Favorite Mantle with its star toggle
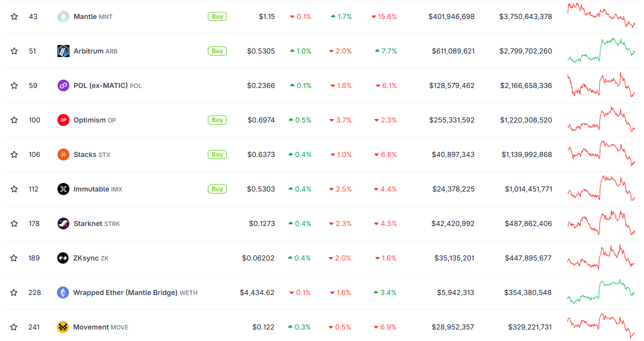This screenshot has width=644, height=341. [14, 16]
